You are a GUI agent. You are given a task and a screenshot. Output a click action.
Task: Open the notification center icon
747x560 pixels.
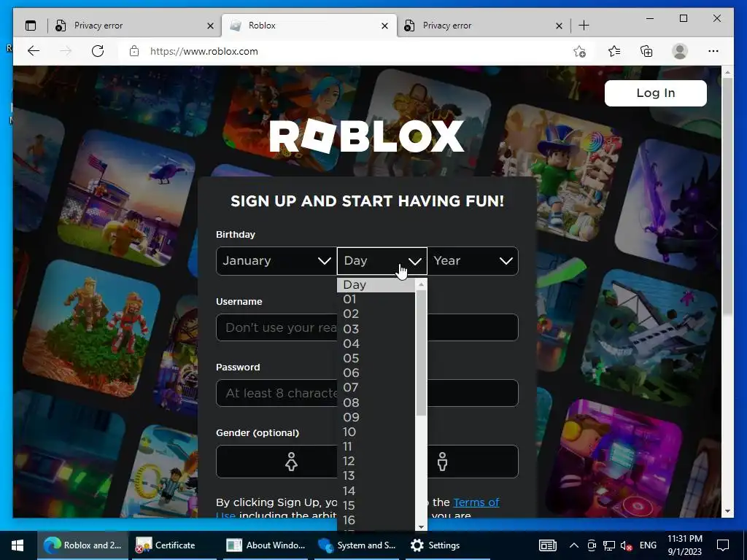pyautogui.click(x=723, y=545)
